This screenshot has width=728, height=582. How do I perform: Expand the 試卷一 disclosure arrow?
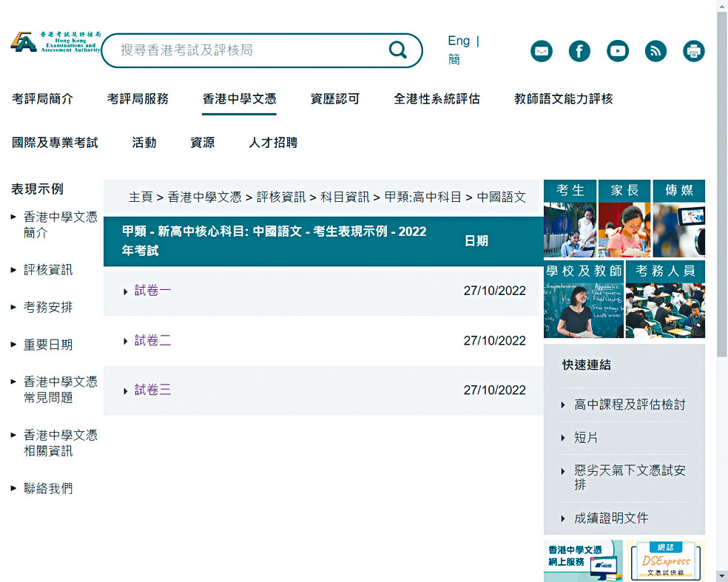tap(126, 291)
